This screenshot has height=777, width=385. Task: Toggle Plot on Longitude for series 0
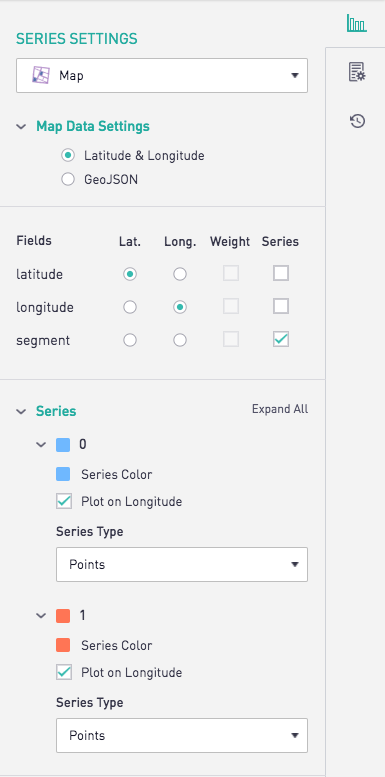(x=64, y=501)
